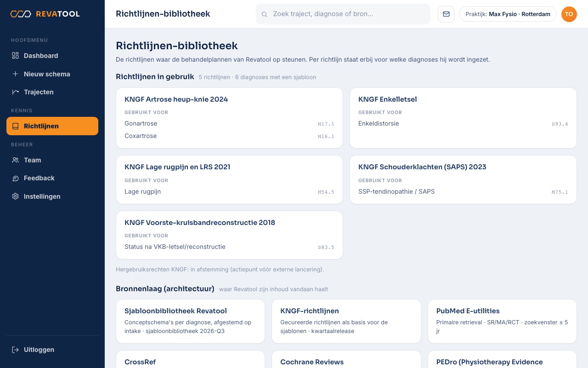
Task: Click '5 richtlijnen · 6 diagnoses' summary text
Action: coord(257,77)
